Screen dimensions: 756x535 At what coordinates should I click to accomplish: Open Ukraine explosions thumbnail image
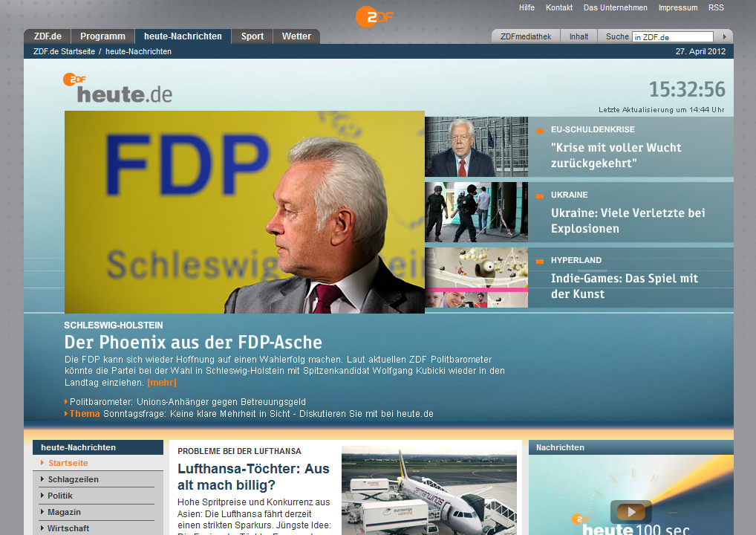point(476,212)
